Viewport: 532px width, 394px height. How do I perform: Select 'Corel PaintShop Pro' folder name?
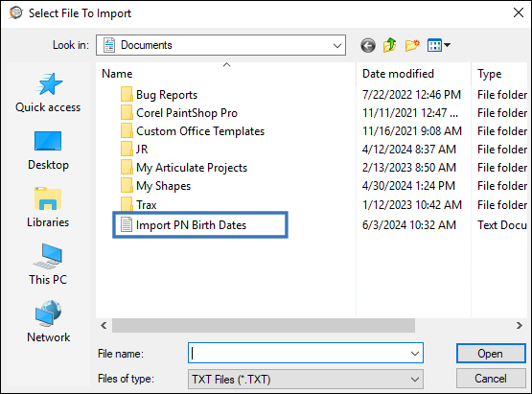[187, 113]
